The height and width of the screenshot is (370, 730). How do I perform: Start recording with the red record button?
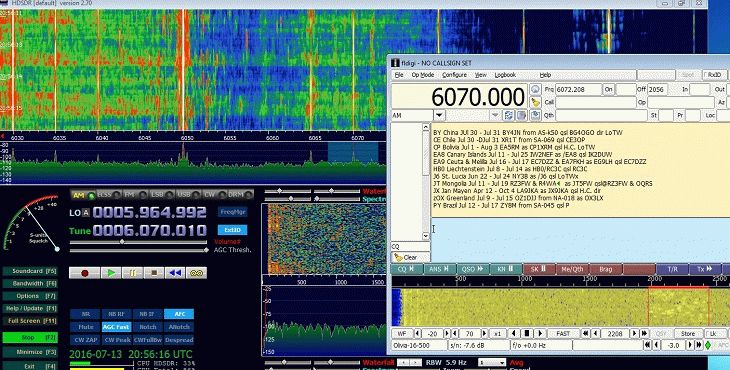(84, 273)
